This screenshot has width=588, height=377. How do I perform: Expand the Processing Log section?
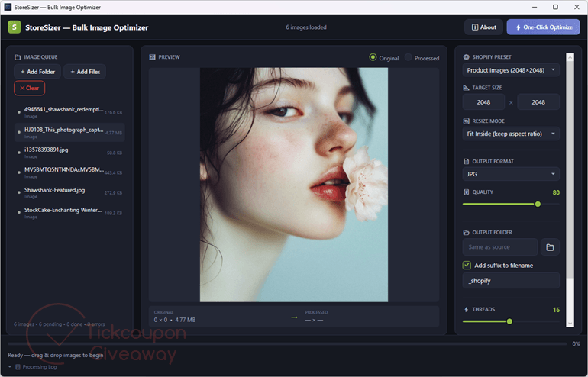click(10, 367)
